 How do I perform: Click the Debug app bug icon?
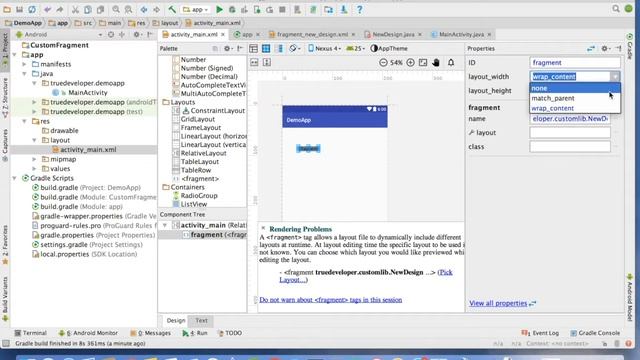(x=232, y=9)
